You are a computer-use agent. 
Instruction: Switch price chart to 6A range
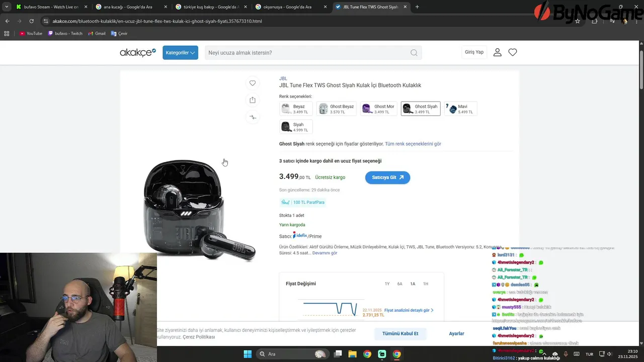pos(400,284)
